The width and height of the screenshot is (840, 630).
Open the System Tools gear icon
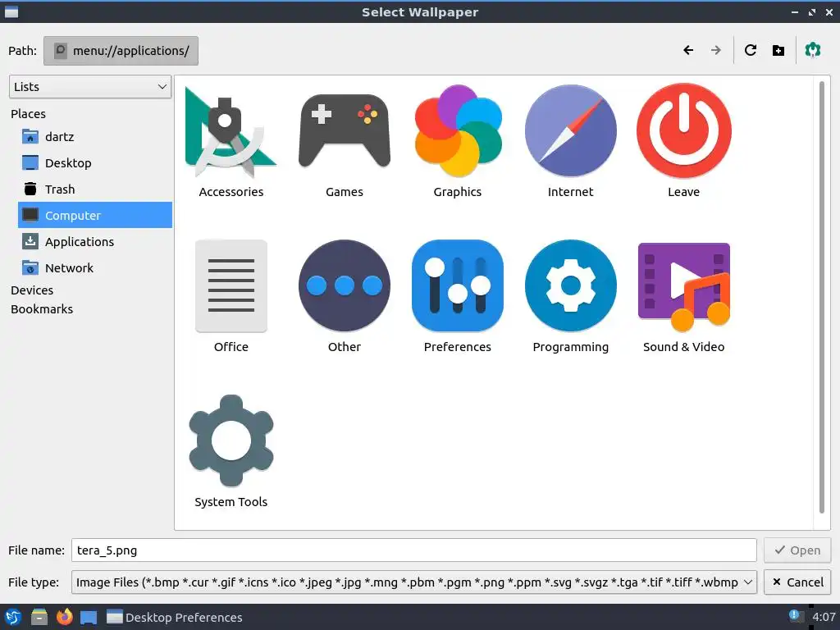point(231,441)
